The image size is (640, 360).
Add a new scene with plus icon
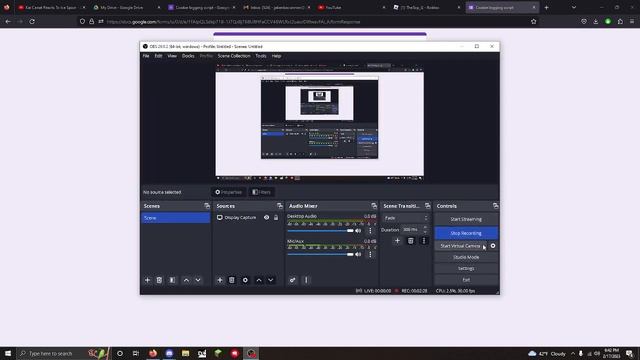point(147,280)
